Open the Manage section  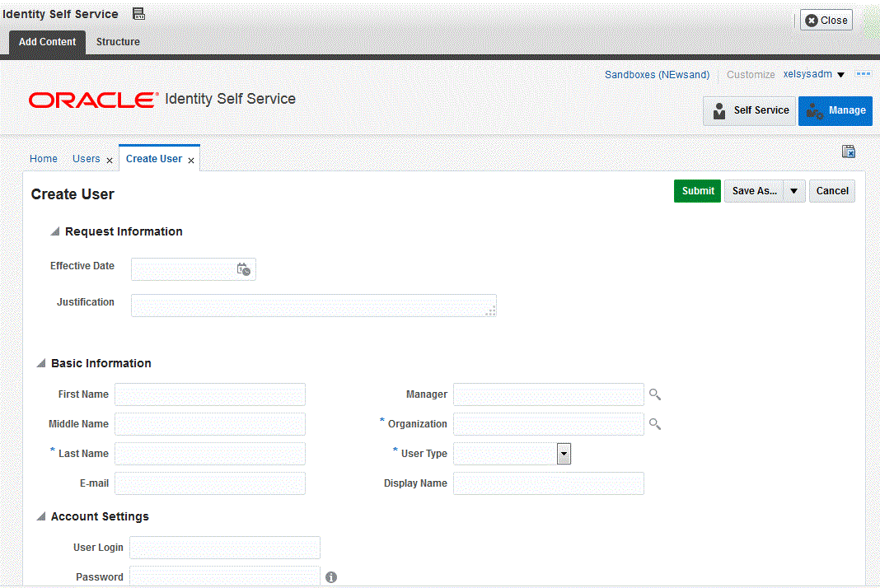pos(836,110)
